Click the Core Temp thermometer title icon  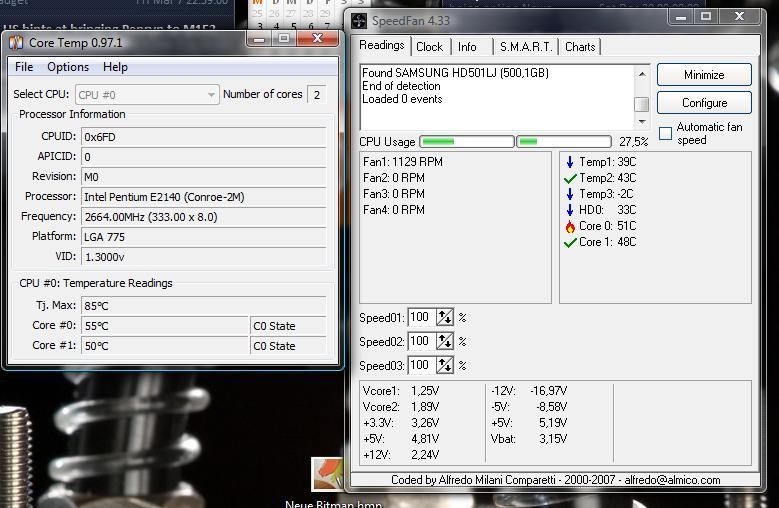click(x=16, y=43)
